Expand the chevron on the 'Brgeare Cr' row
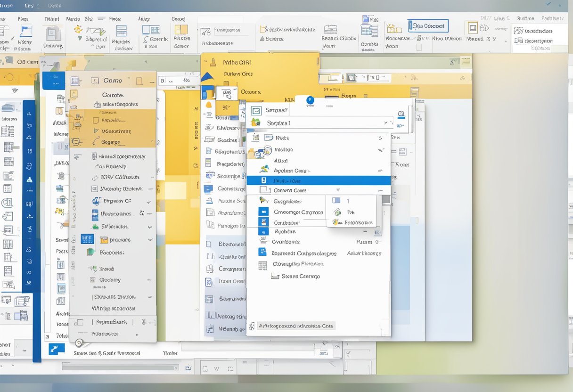 pyautogui.click(x=149, y=202)
